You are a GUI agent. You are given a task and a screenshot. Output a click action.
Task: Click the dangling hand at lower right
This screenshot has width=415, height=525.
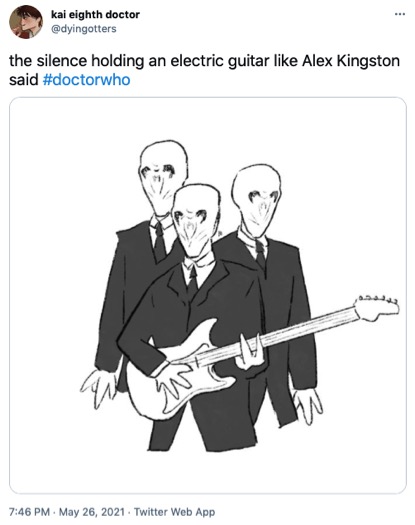pos(307,405)
